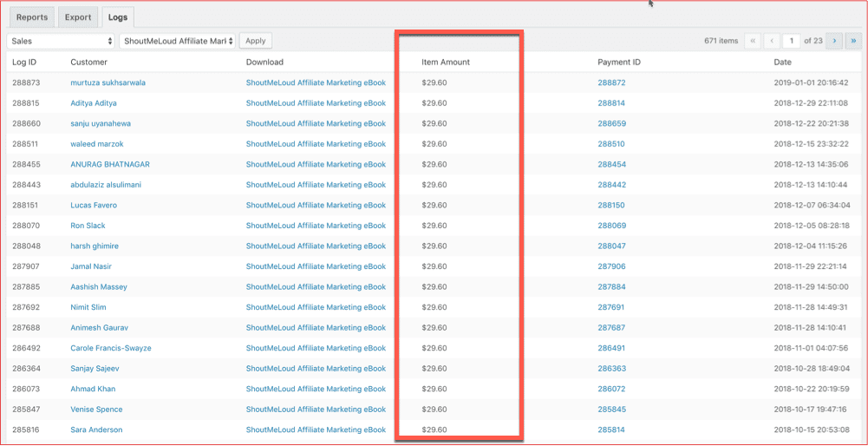Open customer ANURAG BHATNAGAR
This screenshot has width=868, height=446.
(x=110, y=165)
